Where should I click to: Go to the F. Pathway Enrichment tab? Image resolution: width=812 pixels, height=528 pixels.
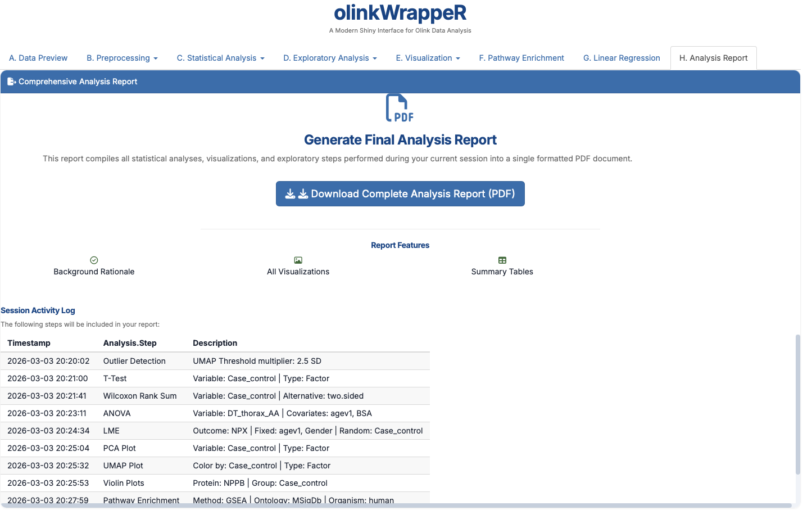pos(521,58)
